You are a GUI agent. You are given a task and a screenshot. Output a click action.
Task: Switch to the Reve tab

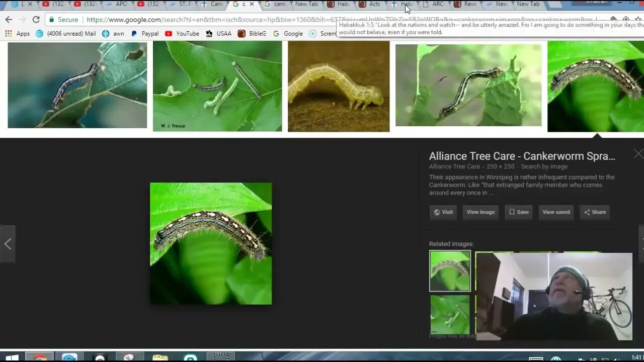(465, 4)
